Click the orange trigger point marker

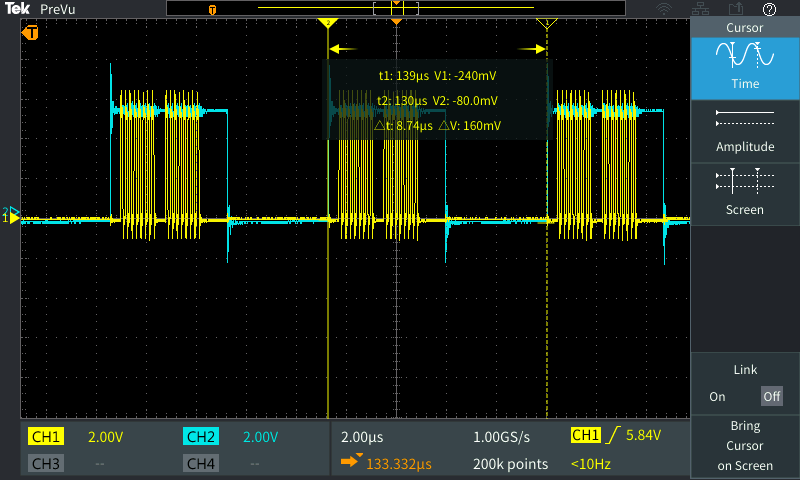[396, 22]
